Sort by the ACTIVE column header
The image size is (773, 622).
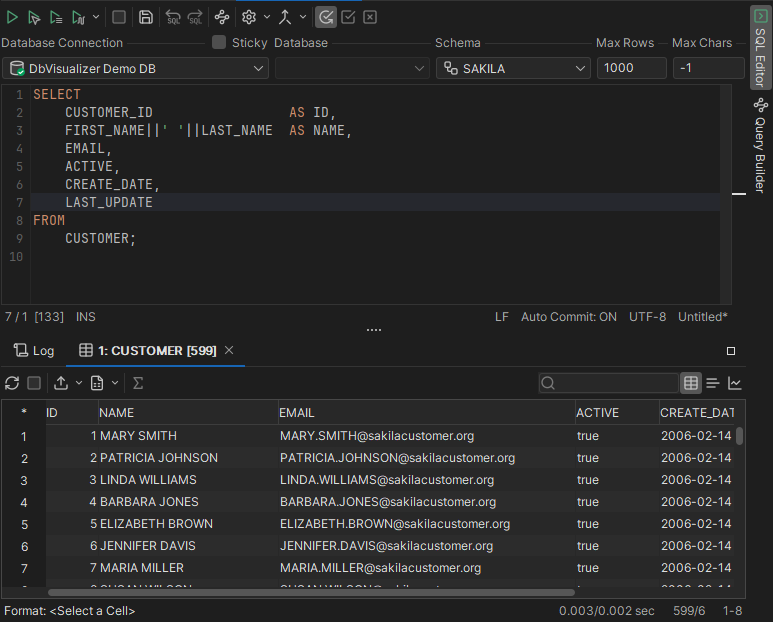(x=617, y=413)
